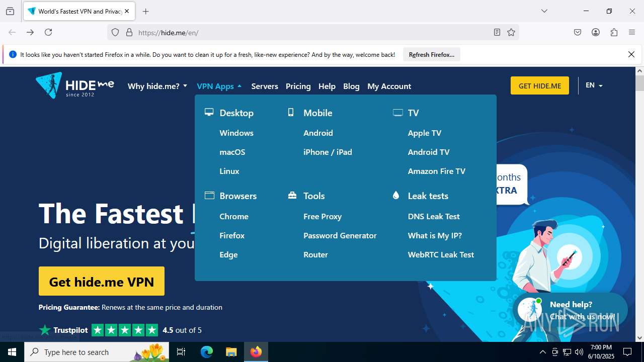Open the Chrome browser extension link
Viewport: 644px width, 362px height.
234,216
